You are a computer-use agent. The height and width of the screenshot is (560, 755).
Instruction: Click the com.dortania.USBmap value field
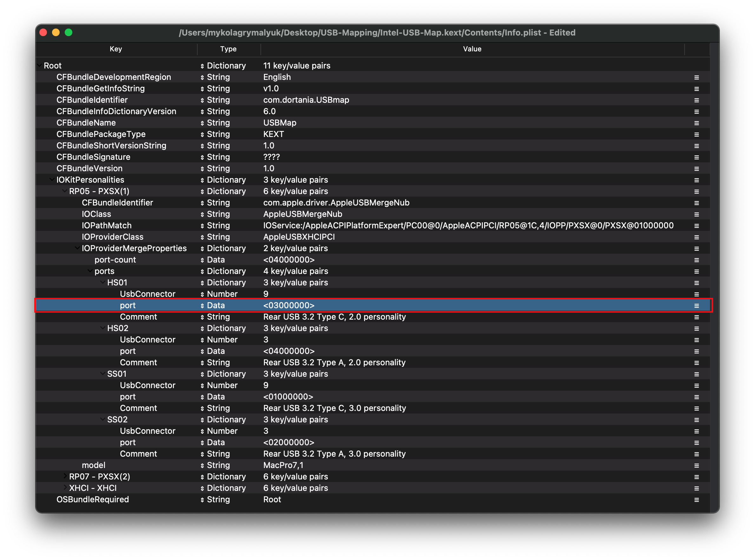click(306, 100)
